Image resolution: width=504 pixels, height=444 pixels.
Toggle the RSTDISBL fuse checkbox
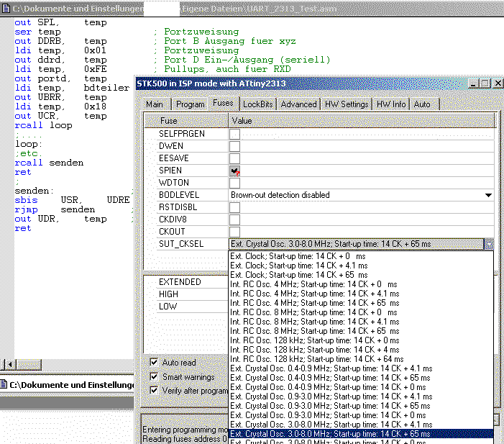click(234, 207)
